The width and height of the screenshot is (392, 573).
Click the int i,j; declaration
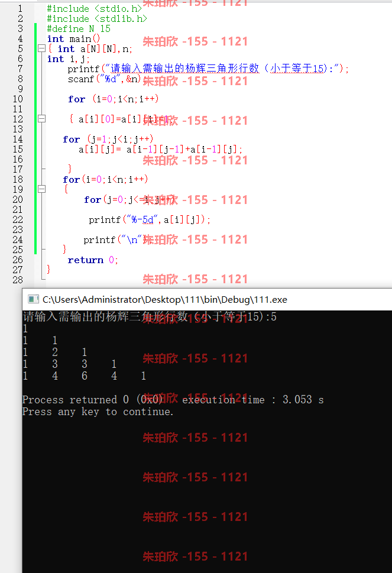(69, 59)
